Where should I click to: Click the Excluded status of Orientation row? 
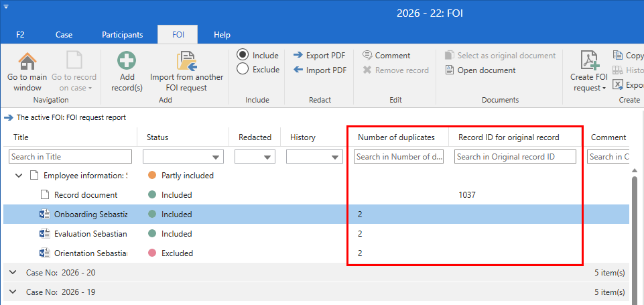point(177,253)
